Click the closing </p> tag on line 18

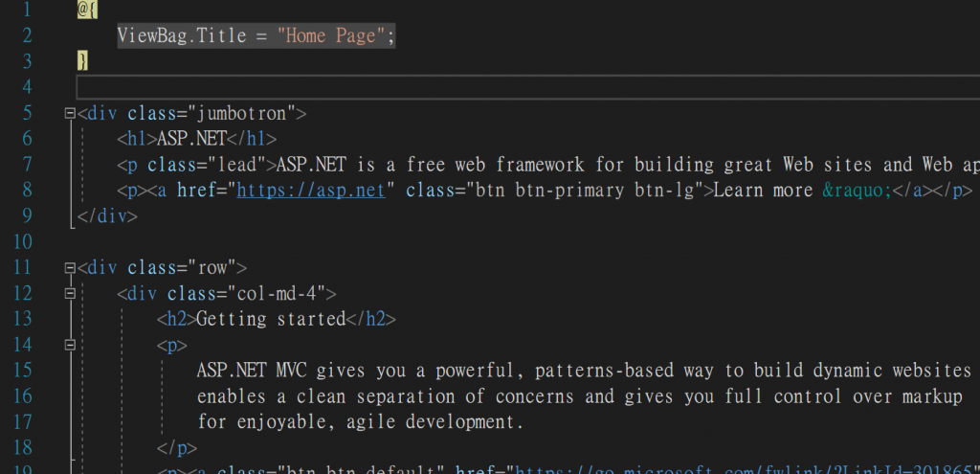177,448
